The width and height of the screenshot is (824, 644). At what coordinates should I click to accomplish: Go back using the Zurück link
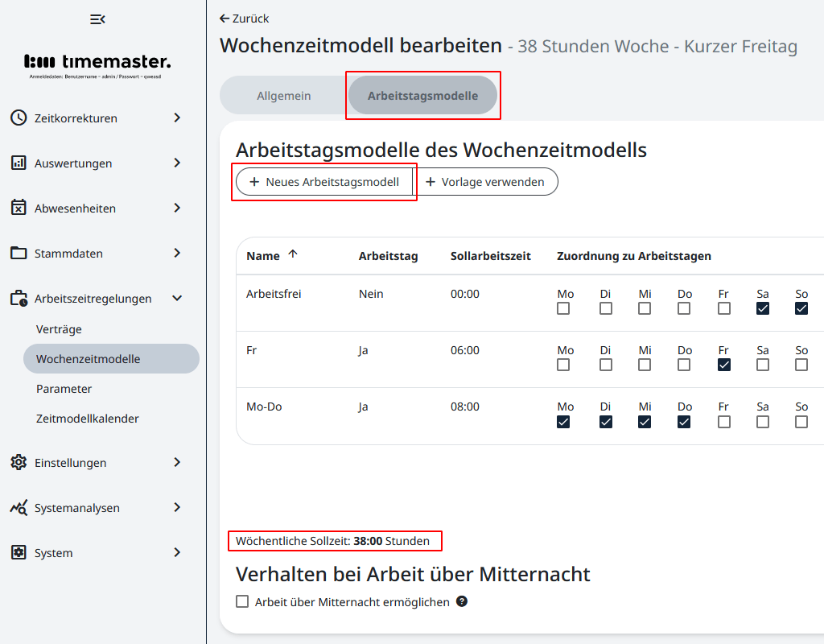click(x=245, y=19)
